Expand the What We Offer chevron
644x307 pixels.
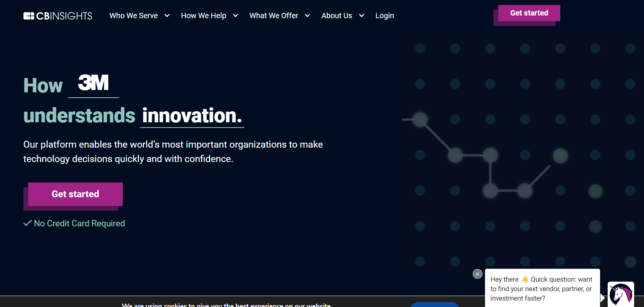(307, 16)
